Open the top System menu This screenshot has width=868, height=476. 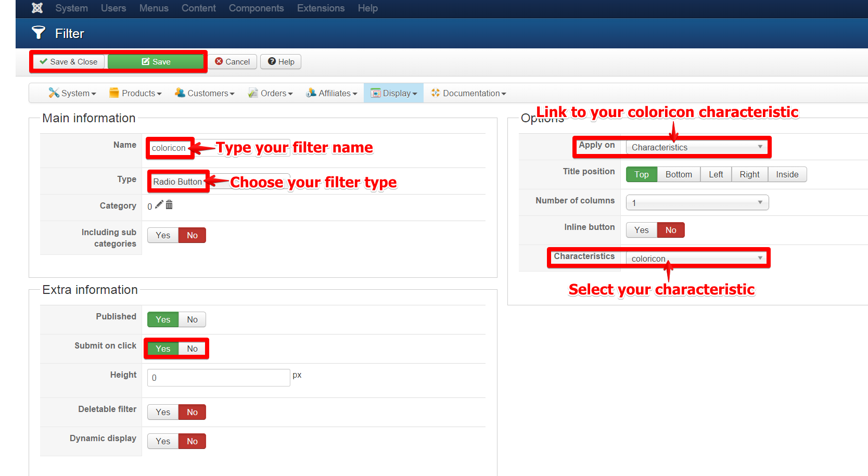[x=72, y=8]
